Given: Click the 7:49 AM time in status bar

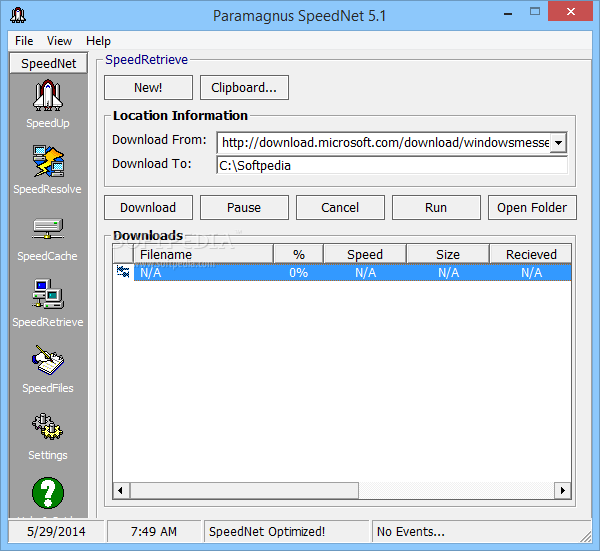Looking at the screenshot, I should click(154, 531).
